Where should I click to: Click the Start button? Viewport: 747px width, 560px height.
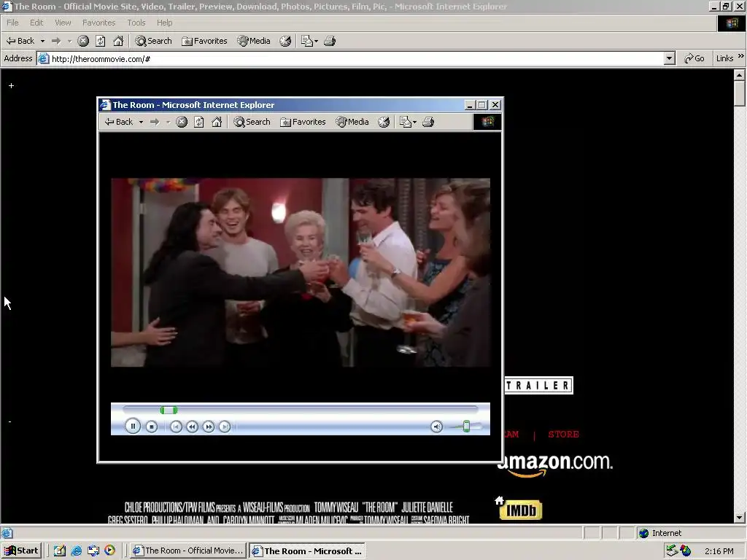tap(21, 551)
